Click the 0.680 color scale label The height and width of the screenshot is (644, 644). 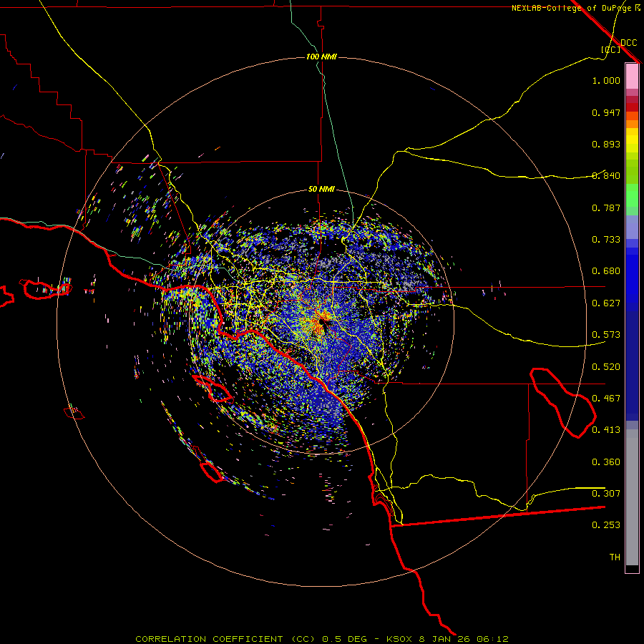(x=606, y=271)
